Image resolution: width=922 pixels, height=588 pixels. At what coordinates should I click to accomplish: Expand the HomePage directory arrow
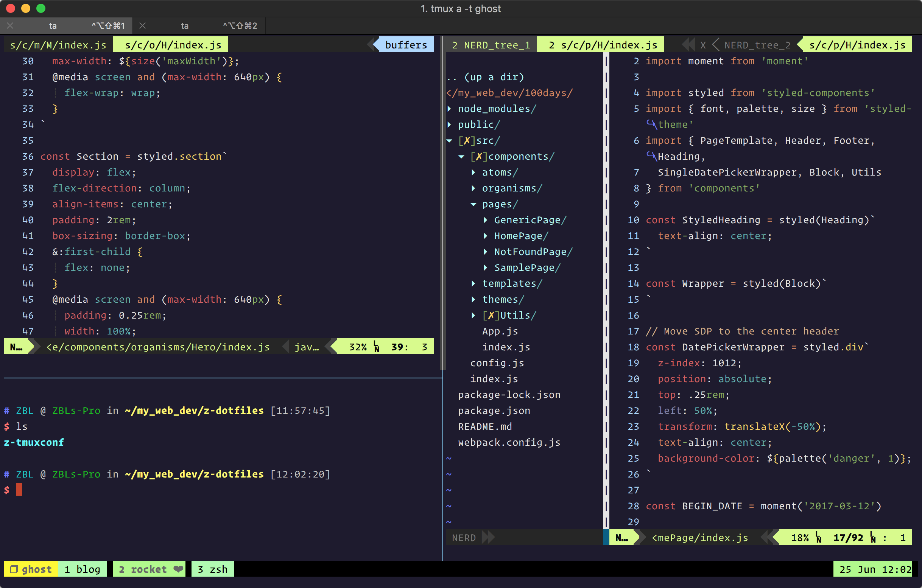point(486,236)
